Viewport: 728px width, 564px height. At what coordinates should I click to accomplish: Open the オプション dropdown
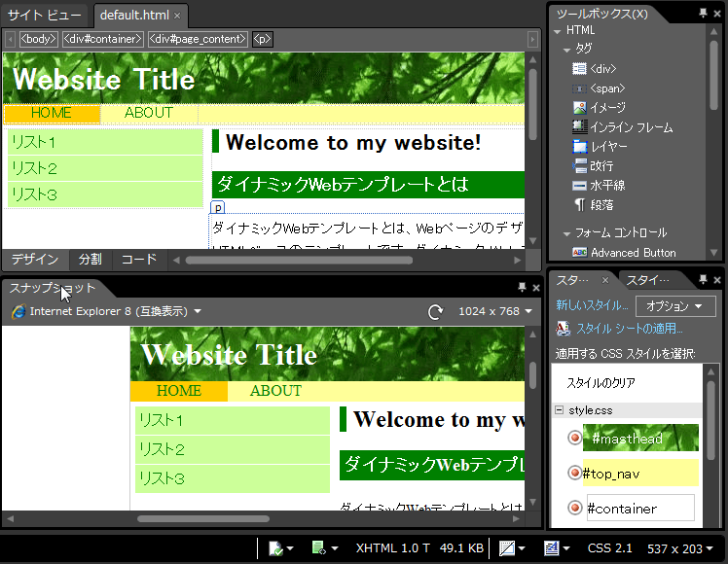coord(675,306)
